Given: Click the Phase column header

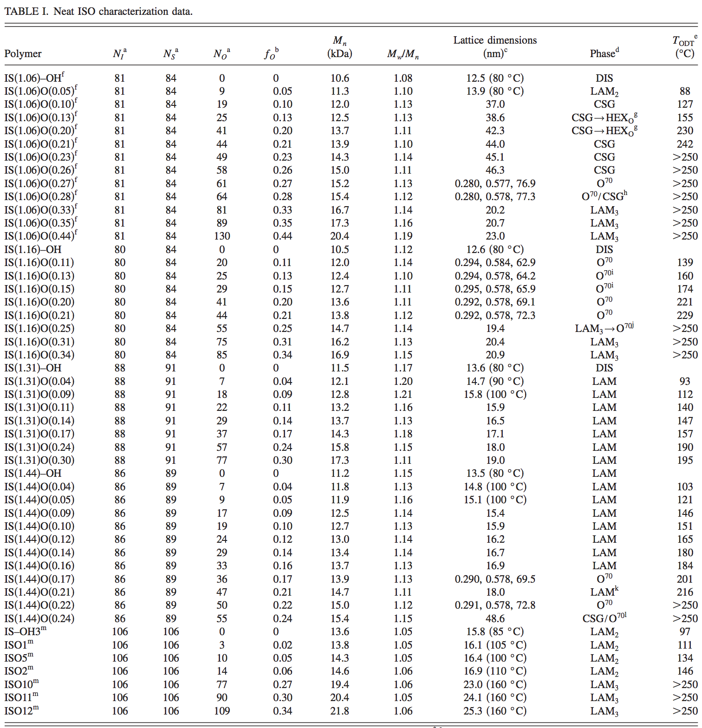Looking at the screenshot, I should (x=604, y=53).
